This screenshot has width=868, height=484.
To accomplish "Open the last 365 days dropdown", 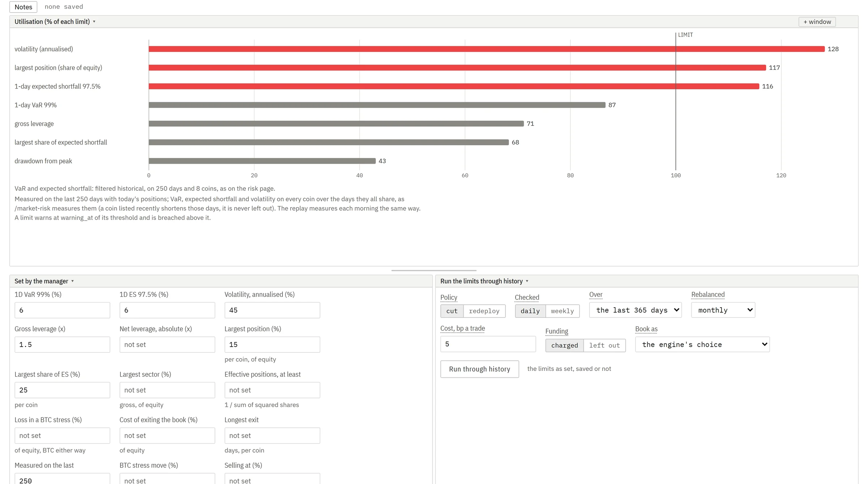I will 635,310.
